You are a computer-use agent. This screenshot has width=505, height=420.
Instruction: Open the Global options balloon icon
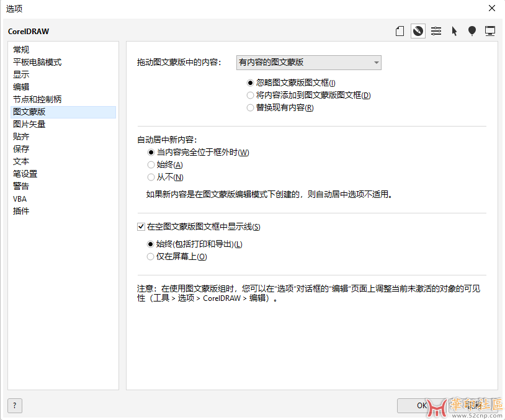point(472,31)
